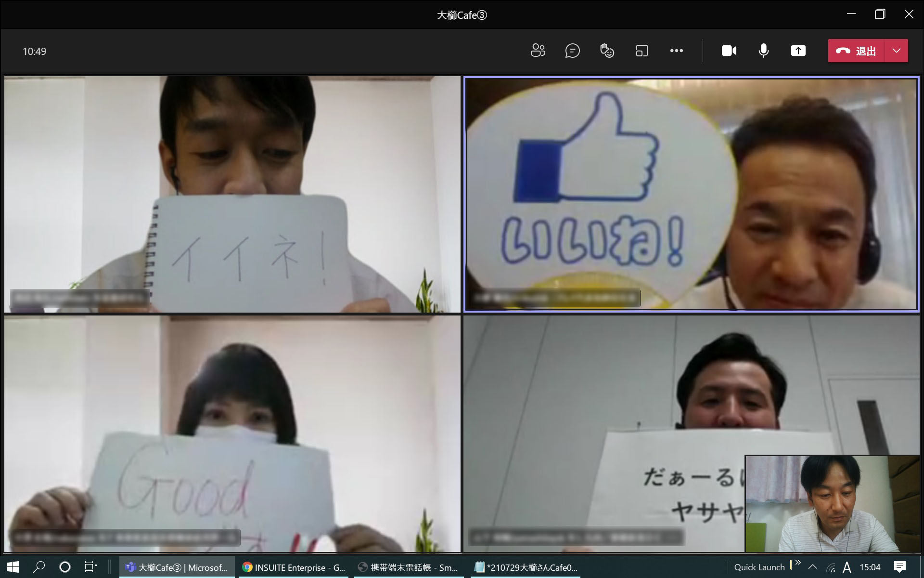Mute the microphone

763,51
